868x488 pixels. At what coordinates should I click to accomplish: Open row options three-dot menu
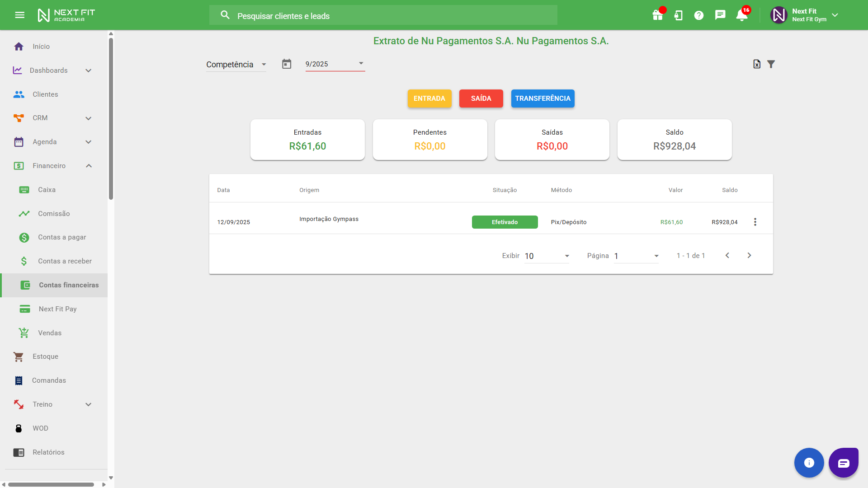755,222
